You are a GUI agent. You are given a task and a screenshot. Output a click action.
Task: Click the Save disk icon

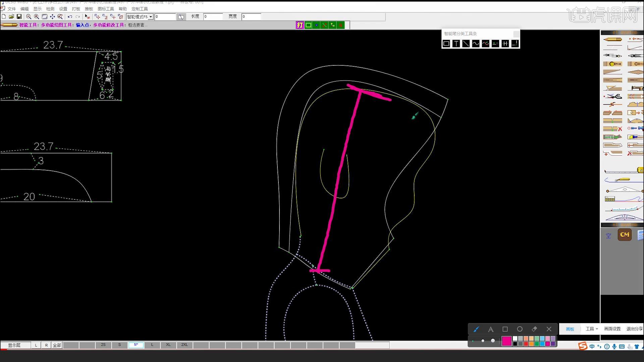[x=19, y=16]
